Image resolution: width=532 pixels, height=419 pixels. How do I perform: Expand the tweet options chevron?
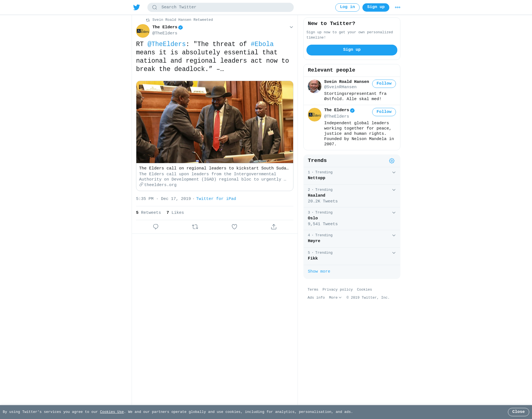(291, 27)
